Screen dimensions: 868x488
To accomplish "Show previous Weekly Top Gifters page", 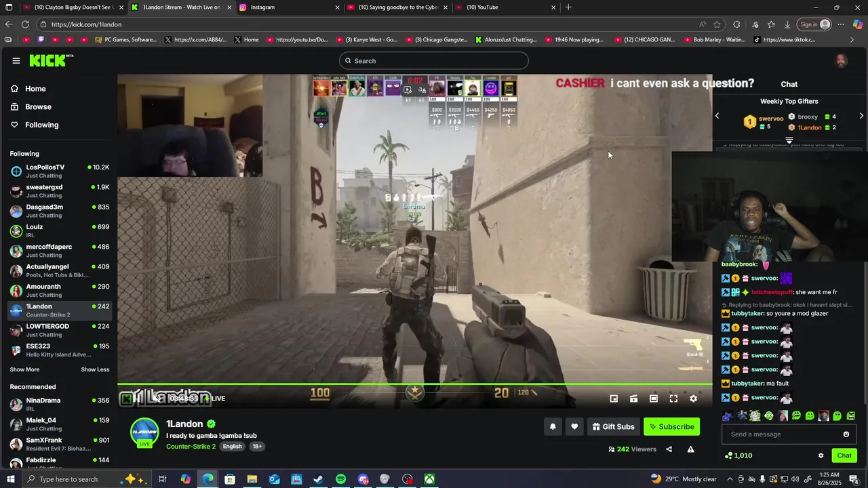I will (717, 116).
